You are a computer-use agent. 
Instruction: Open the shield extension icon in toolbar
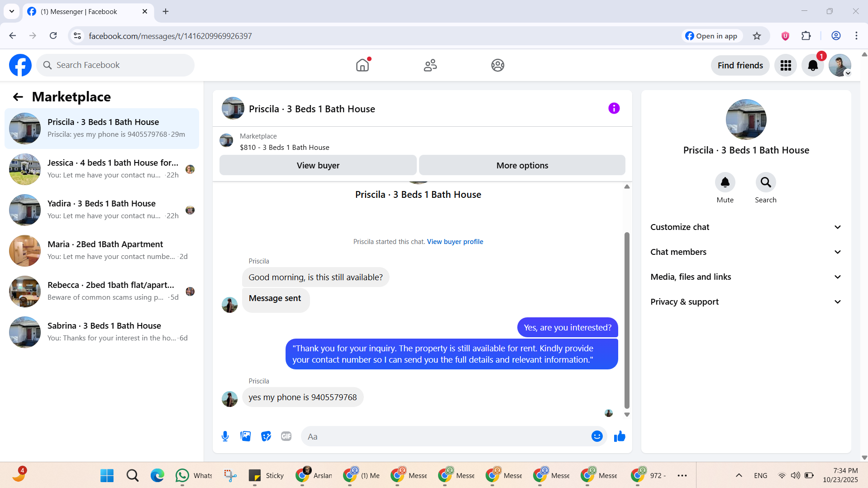click(785, 36)
